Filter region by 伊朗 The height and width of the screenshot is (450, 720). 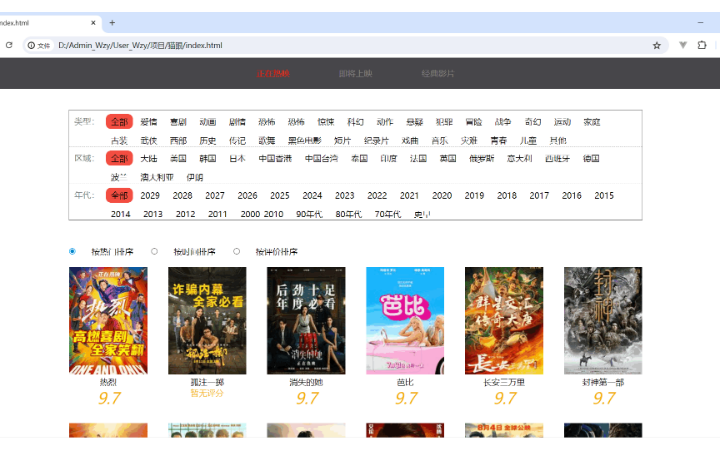[195, 177]
